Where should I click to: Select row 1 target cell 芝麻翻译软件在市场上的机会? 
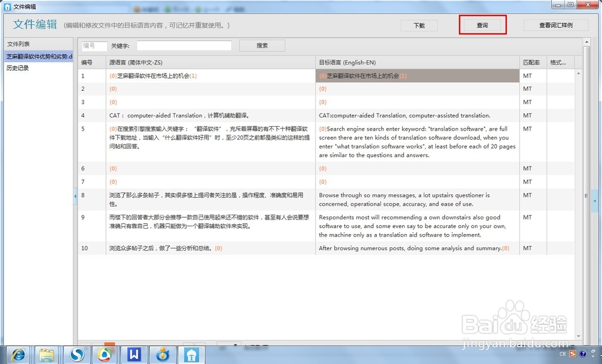(418, 76)
